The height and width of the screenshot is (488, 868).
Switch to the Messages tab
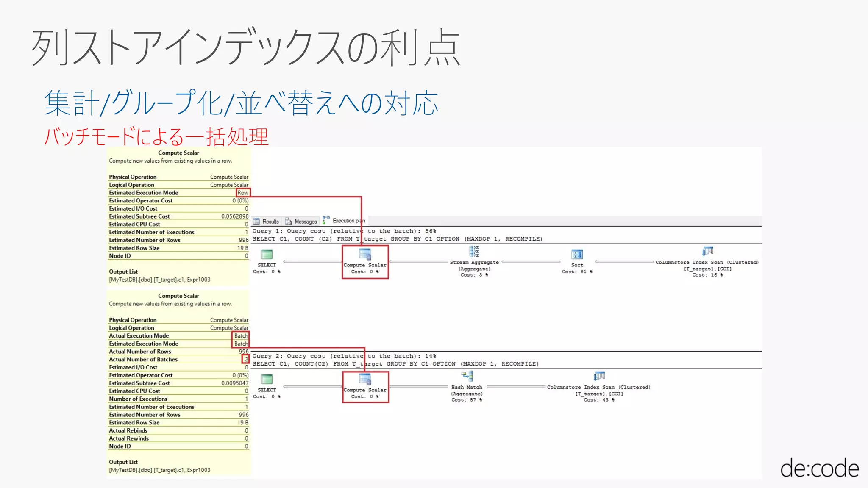pos(301,221)
